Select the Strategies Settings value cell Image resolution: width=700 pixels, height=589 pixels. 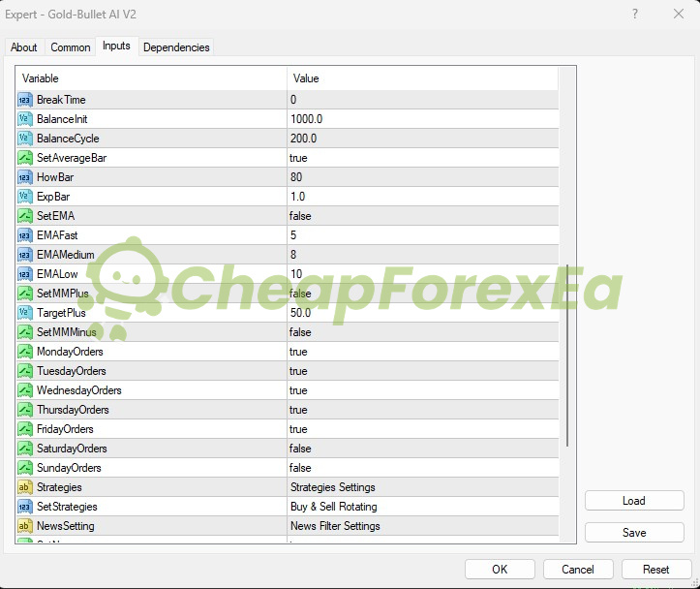(423, 487)
